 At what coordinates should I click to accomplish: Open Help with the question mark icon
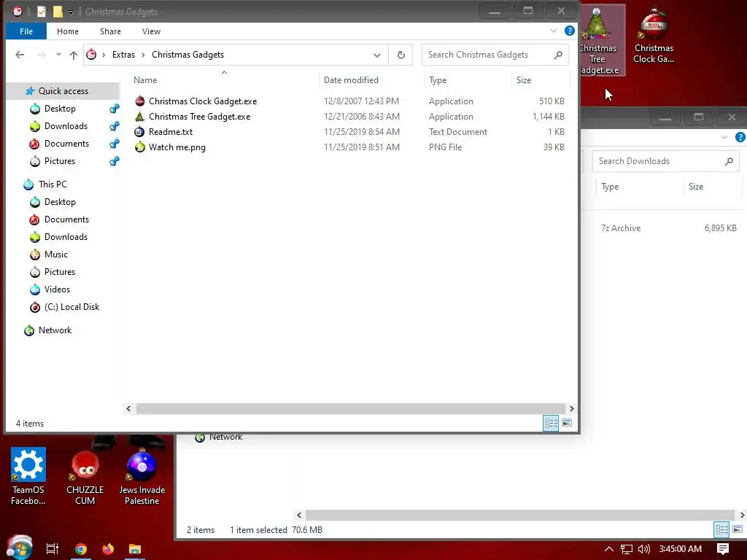pyautogui.click(x=569, y=31)
